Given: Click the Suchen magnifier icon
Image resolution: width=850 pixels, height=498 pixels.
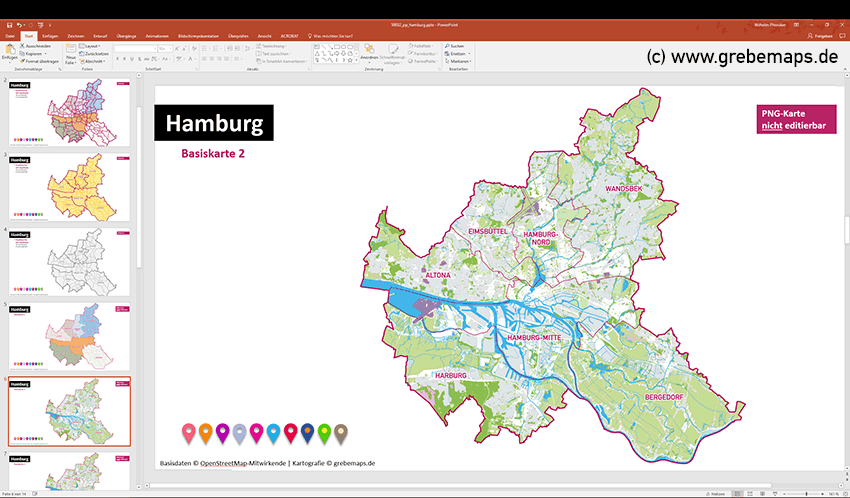Looking at the screenshot, I should tap(446, 46).
